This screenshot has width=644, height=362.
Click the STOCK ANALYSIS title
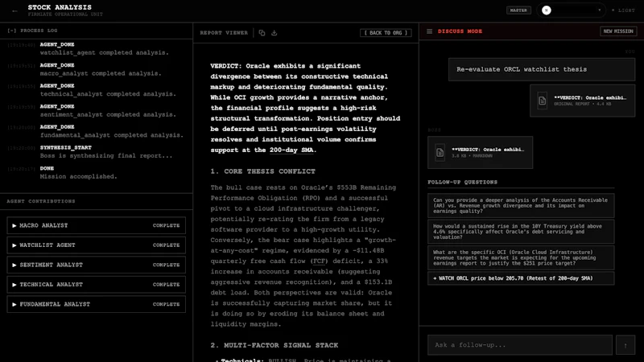(x=60, y=7)
